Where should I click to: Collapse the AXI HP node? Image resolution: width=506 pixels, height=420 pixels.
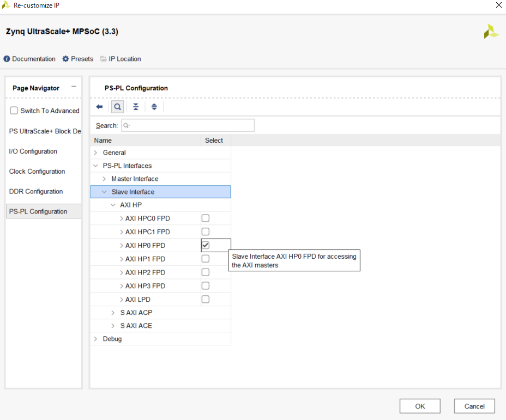(113, 205)
